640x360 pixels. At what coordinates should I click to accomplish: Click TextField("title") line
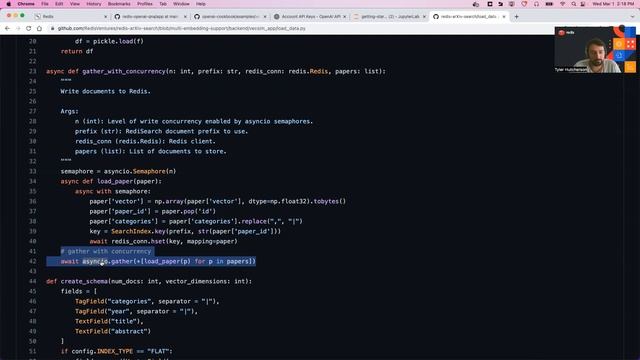coord(109,322)
